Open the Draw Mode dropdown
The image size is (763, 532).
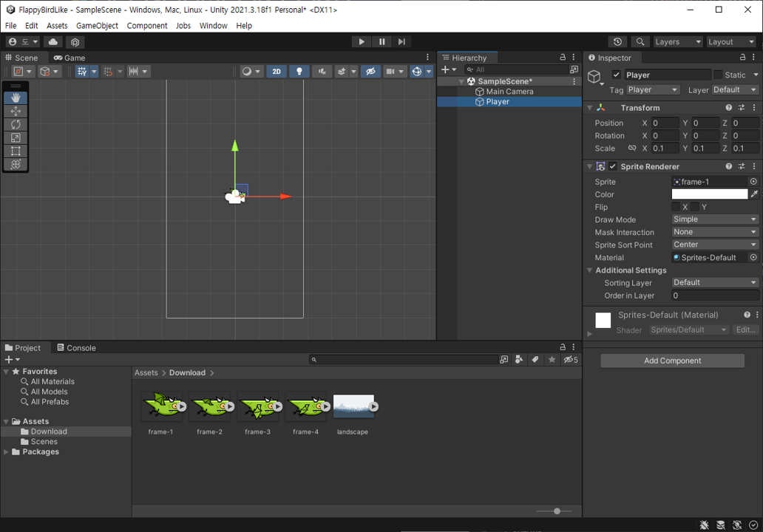715,219
